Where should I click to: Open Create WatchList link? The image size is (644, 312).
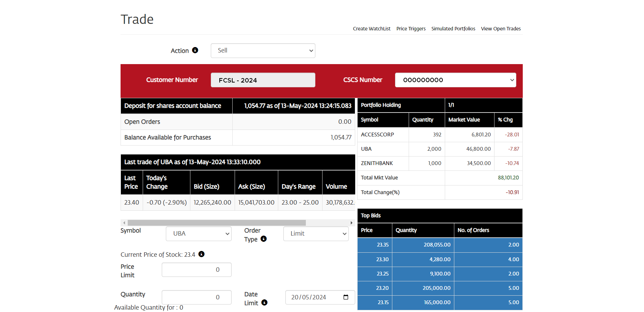click(372, 29)
